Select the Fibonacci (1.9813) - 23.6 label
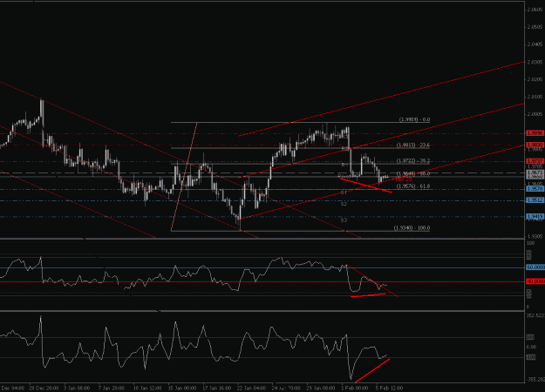The image size is (545, 392). [x=413, y=145]
